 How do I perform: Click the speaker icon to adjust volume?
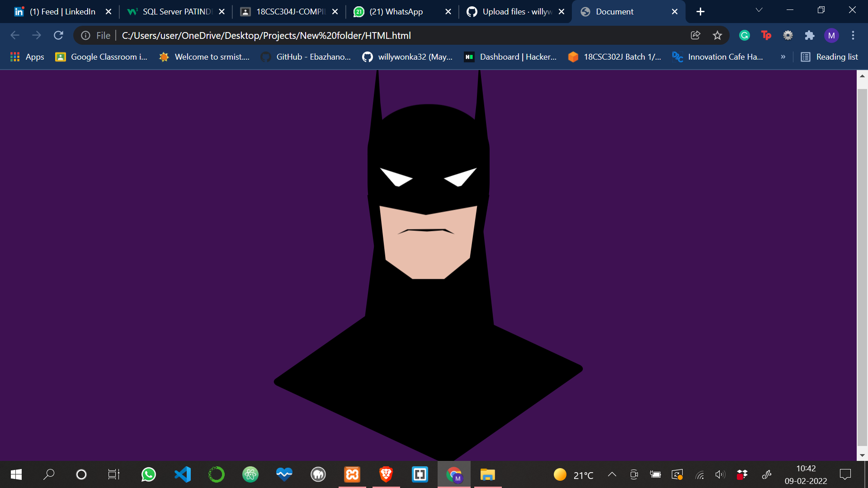coord(720,474)
